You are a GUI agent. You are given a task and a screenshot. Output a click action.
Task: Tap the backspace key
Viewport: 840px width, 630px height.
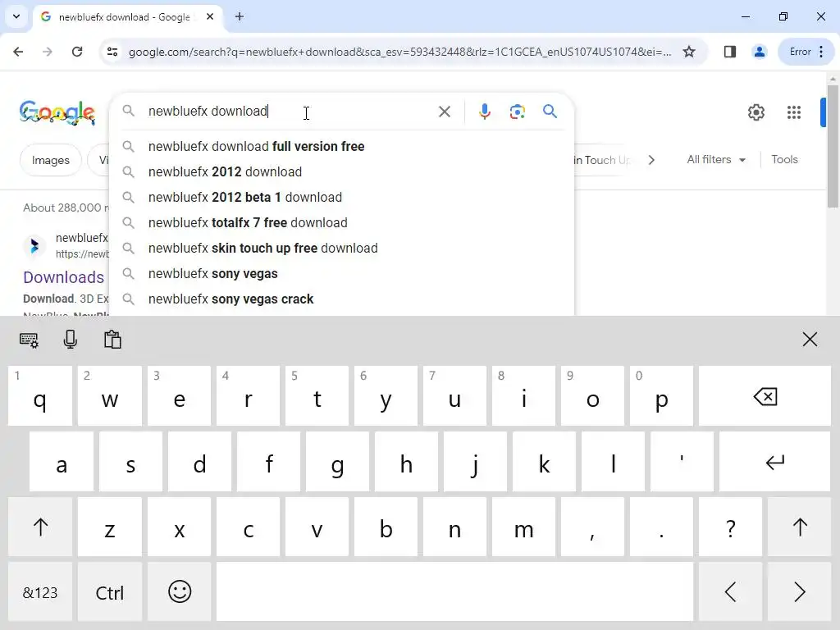coord(765,396)
